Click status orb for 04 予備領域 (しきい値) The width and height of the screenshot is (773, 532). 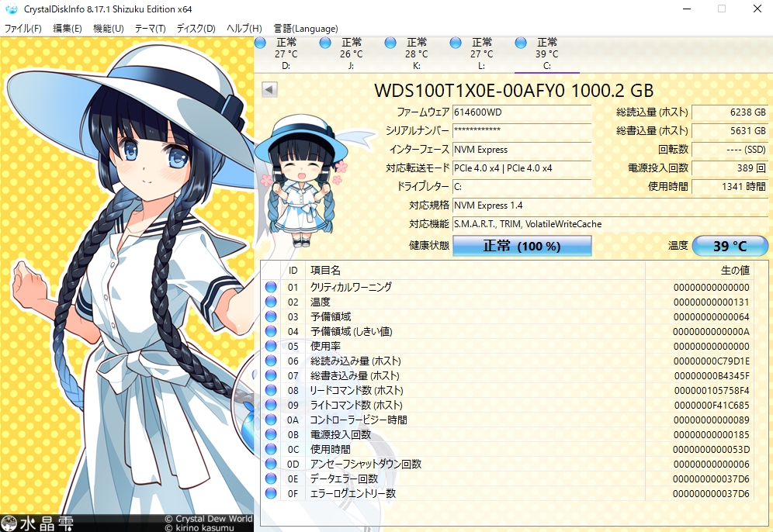tap(271, 331)
